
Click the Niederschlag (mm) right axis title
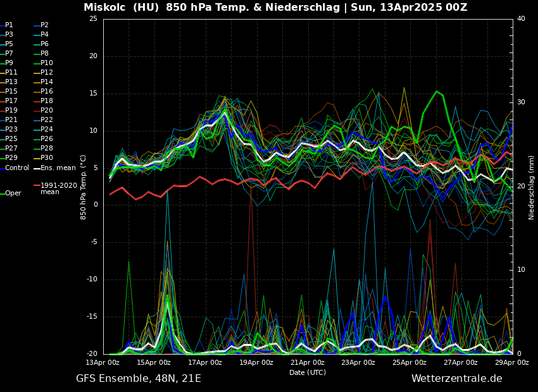click(532, 187)
